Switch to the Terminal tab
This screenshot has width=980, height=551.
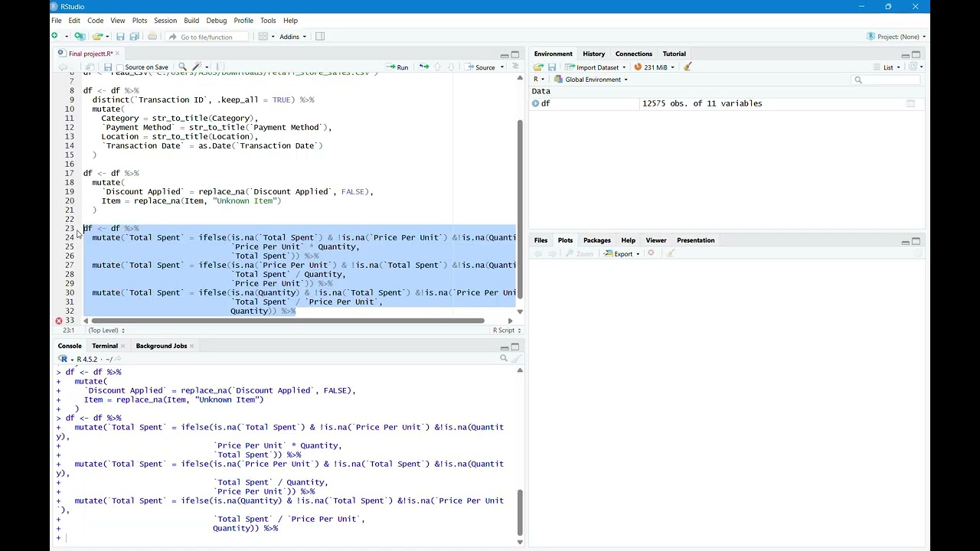tap(105, 346)
